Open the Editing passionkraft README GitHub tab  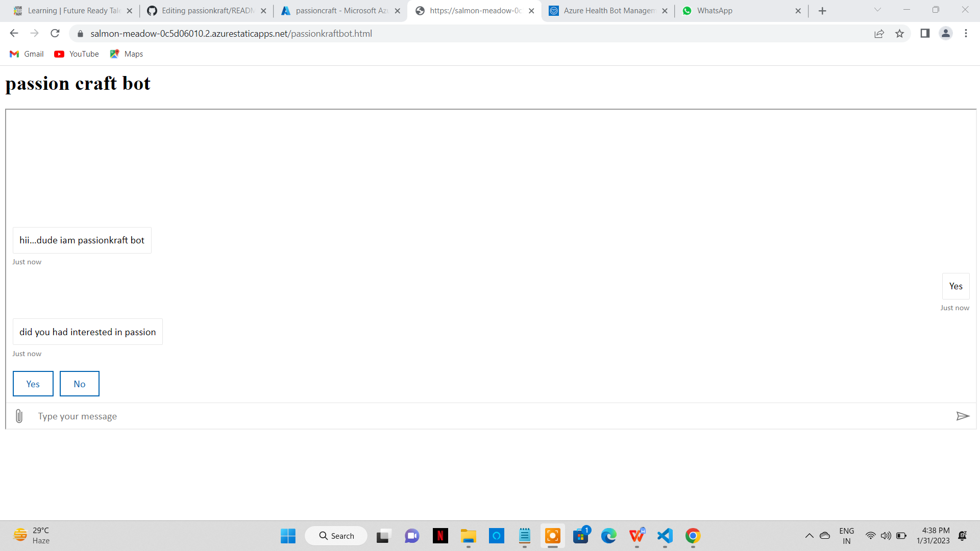pos(202,11)
